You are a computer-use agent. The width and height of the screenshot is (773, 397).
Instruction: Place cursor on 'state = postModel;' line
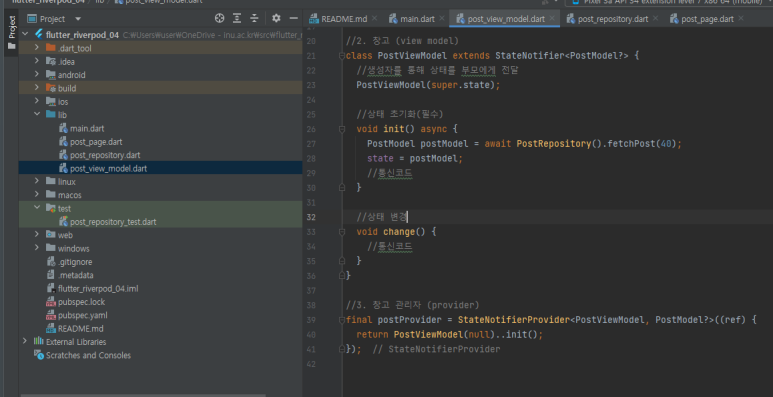click(415, 159)
